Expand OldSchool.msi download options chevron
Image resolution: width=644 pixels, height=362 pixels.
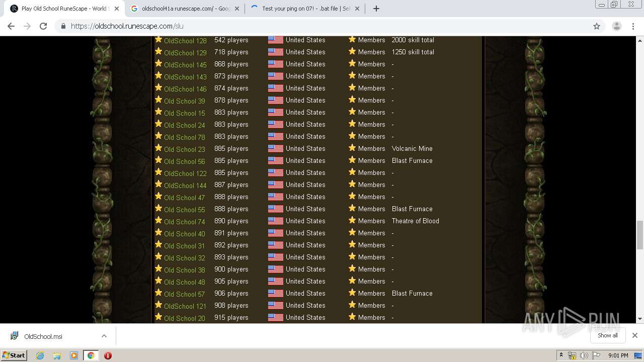point(104,336)
